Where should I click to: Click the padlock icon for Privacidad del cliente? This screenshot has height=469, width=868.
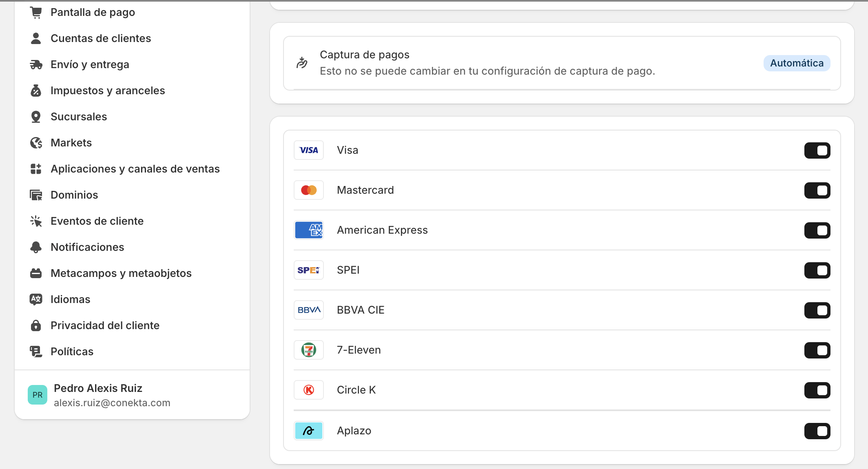pos(36,325)
